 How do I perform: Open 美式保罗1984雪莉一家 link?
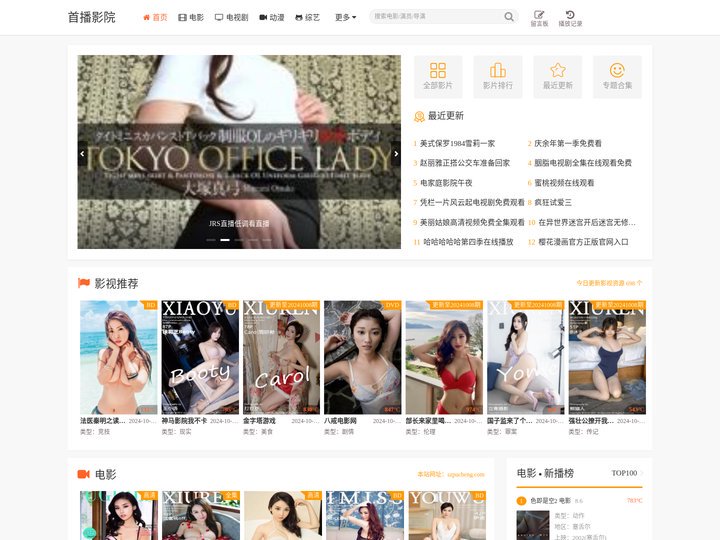(x=457, y=143)
